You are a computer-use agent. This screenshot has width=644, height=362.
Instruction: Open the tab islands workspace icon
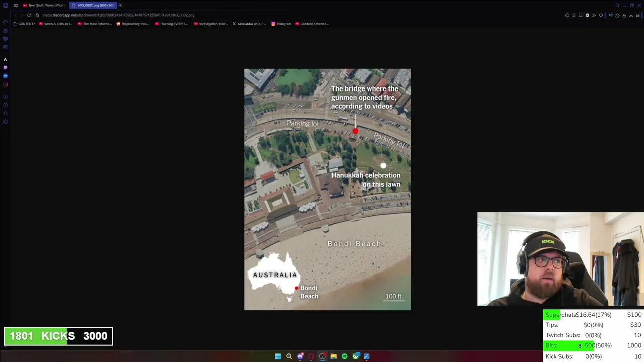16,5
